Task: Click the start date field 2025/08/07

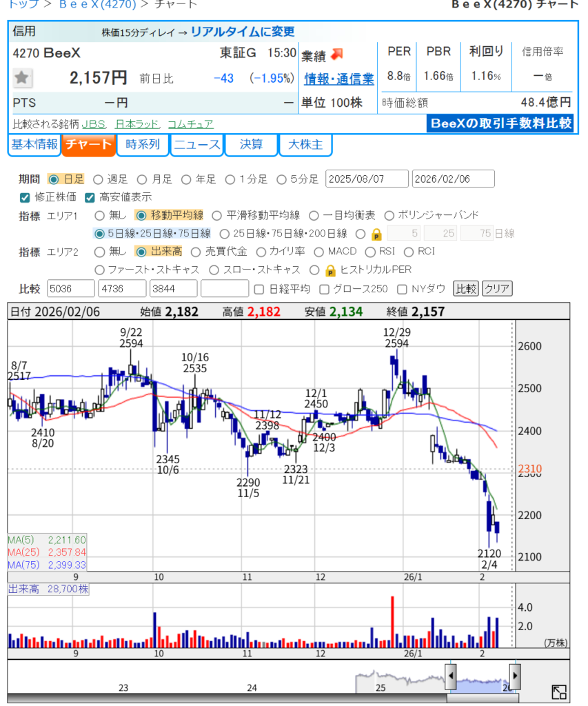Action: click(x=366, y=179)
